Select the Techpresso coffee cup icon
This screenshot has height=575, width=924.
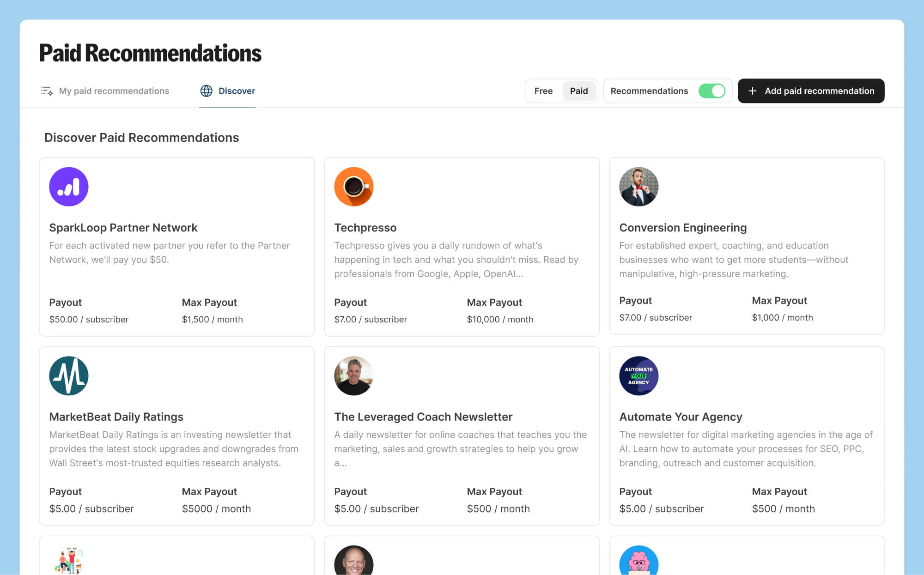pos(353,187)
